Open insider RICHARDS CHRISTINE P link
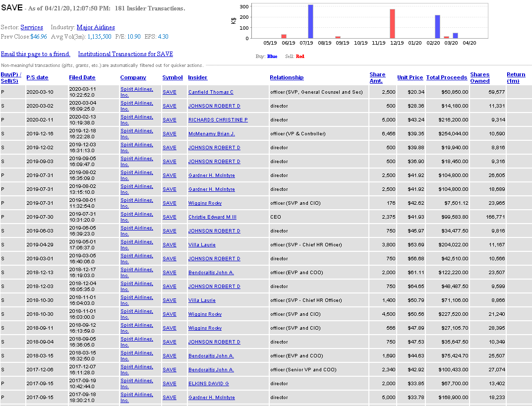 click(218, 120)
